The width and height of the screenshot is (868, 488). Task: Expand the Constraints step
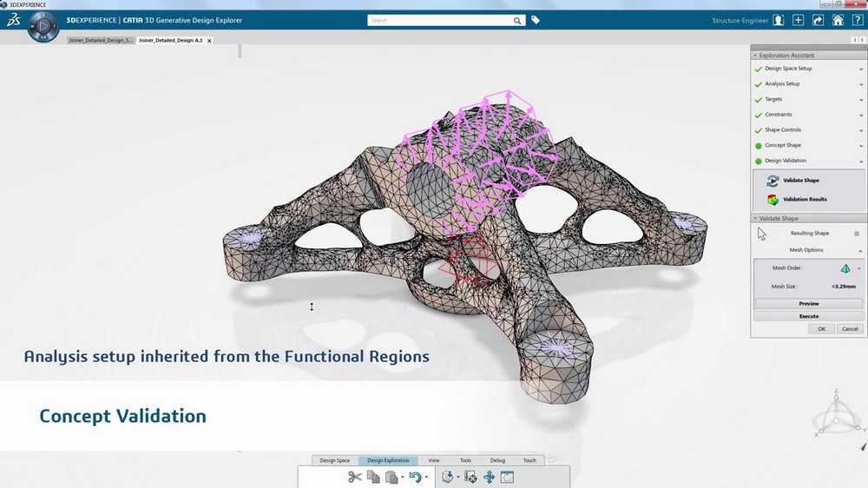coord(861,115)
